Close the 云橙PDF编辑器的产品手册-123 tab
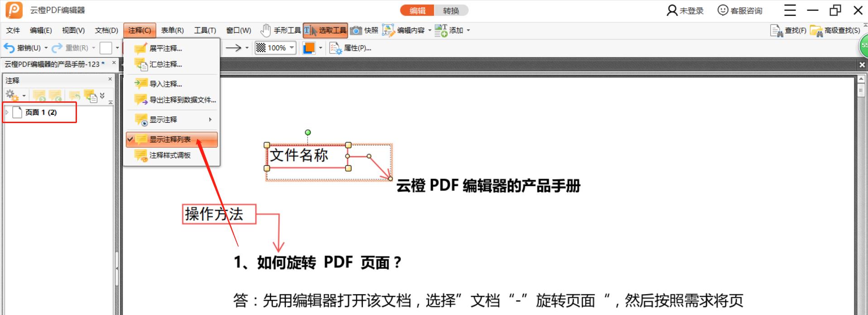Image resolution: width=868 pixels, height=315 pixels. point(114,62)
